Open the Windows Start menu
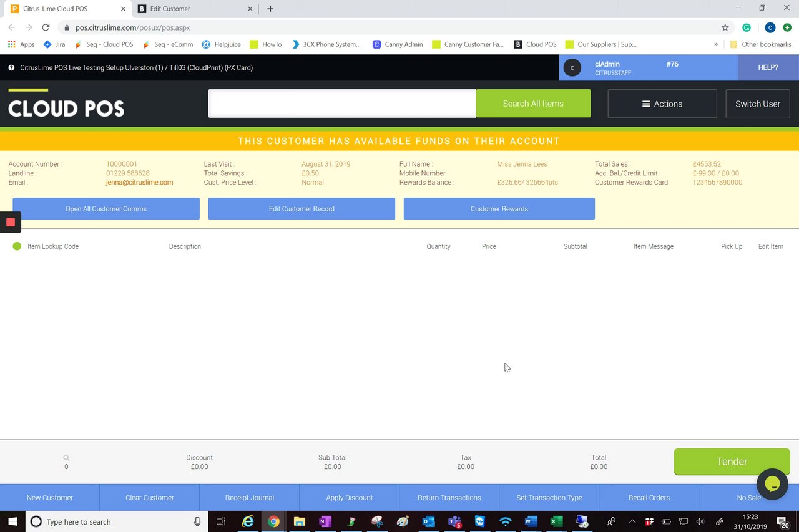This screenshot has height=532, width=799. pos(12,521)
